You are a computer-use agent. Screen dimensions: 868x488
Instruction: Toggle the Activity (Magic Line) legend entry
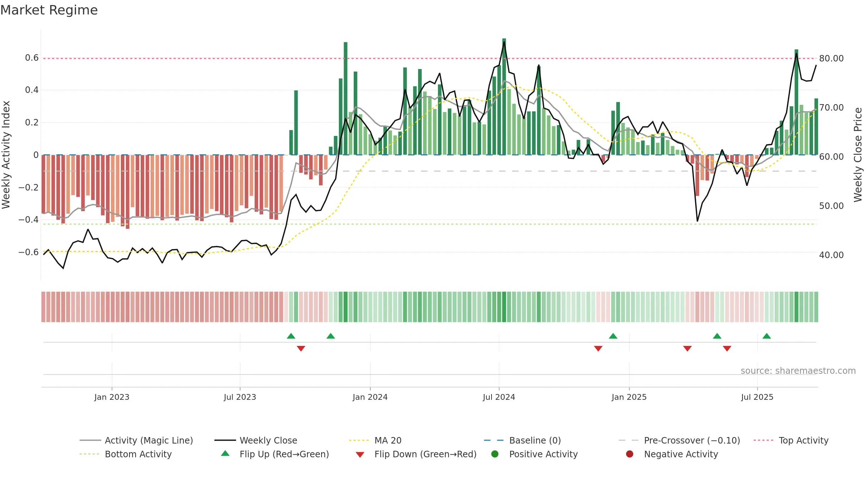point(136,440)
